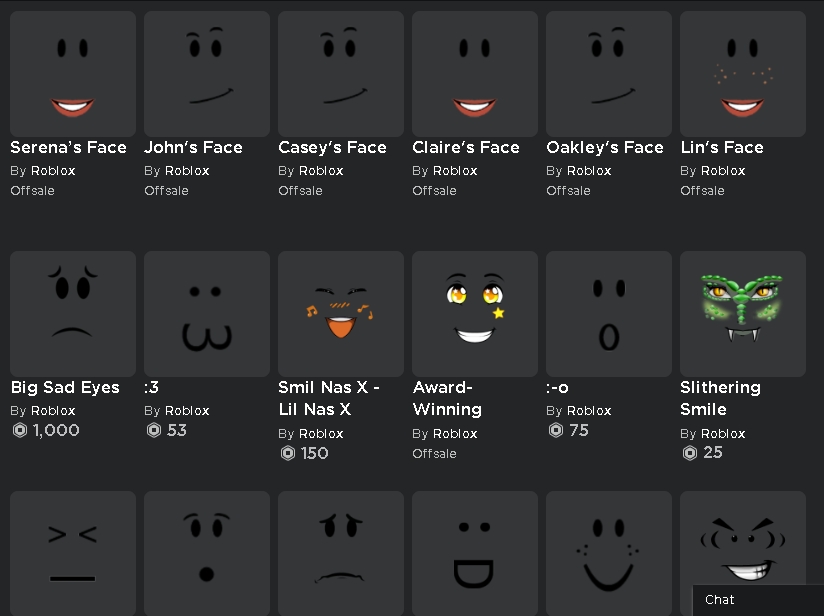Open Smil Nas X - Lil Nas X title
The image size is (824, 616).
(x=329, y=398)
